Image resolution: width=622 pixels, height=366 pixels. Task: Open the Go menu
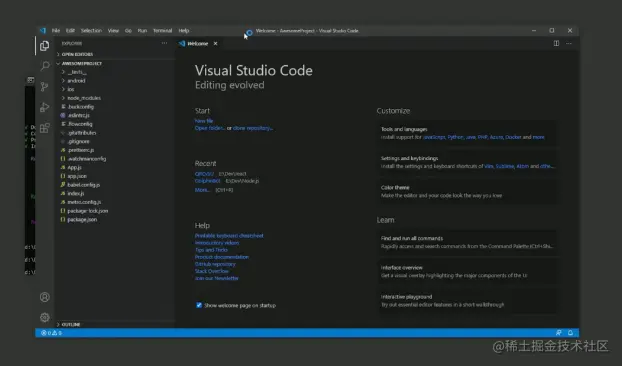(128, 31)
